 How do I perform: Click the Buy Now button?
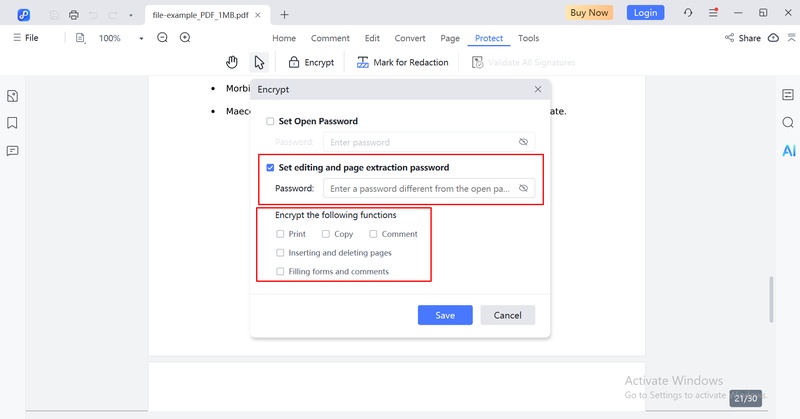point(589,13)
